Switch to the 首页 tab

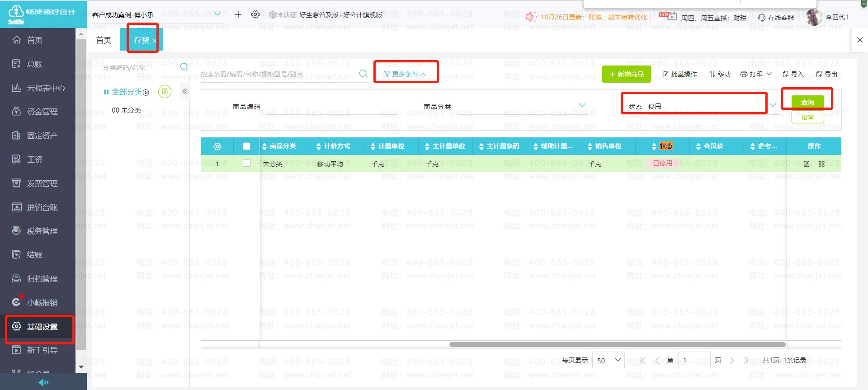104,40
